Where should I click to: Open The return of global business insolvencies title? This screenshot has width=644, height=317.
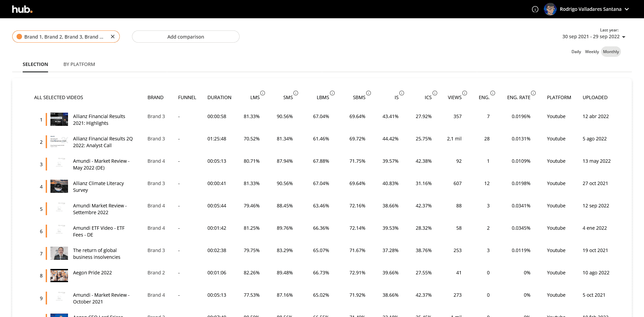97,254
